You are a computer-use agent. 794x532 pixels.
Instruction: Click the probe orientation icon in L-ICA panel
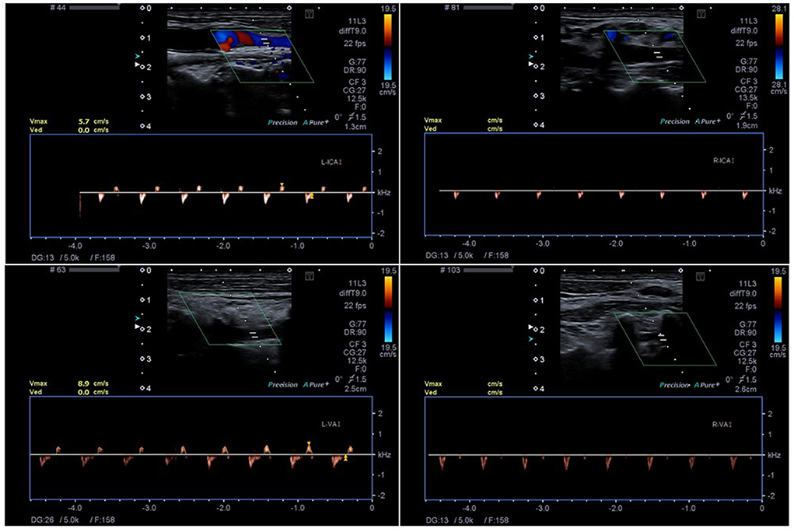tap(310, 12)
